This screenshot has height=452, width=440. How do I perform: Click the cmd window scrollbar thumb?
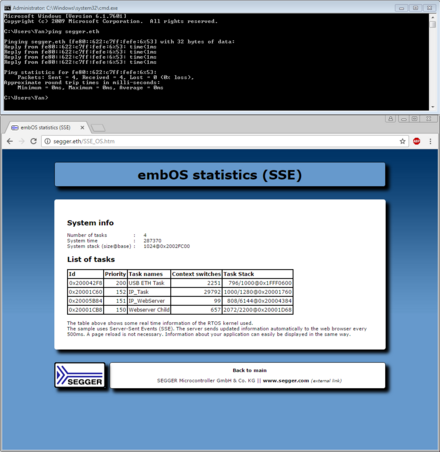(433, 25)
